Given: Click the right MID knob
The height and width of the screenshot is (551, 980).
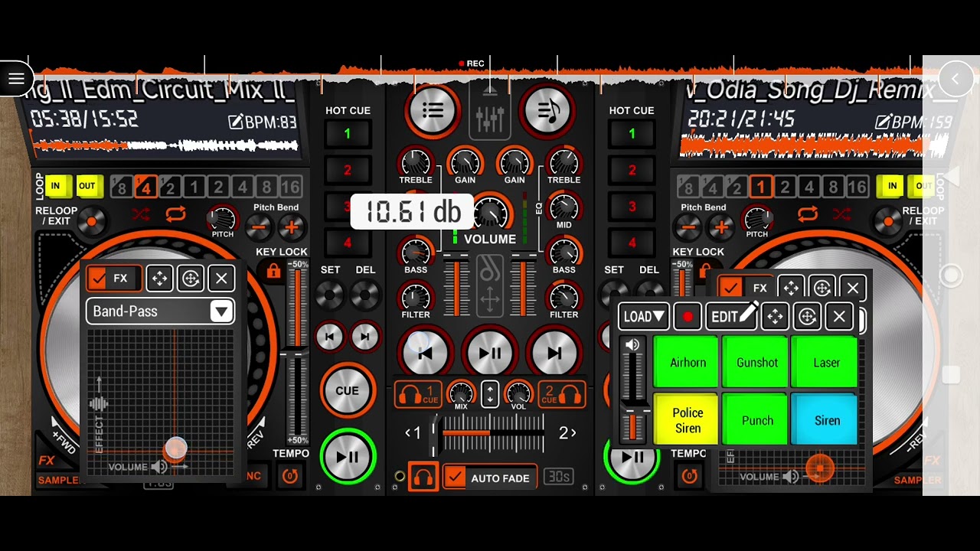Looking at the screenshot, I should [x=564, y=207].
